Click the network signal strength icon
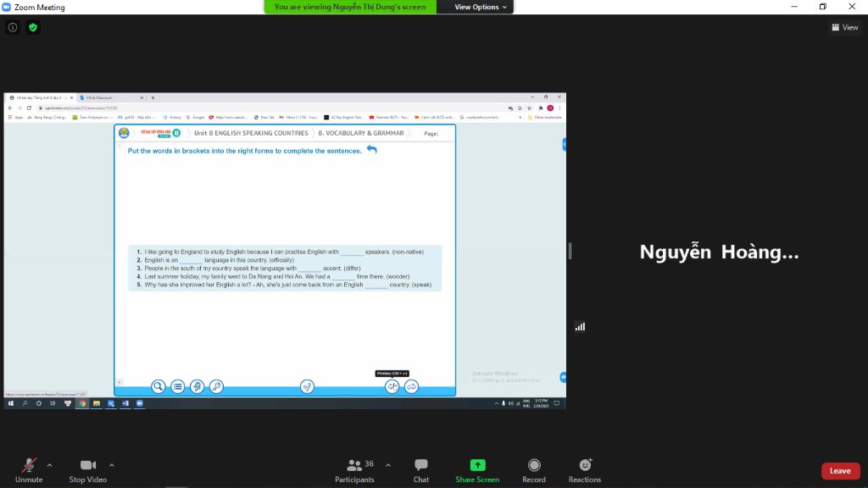Viewport: 868px width, 488px height. [x=580, y=327]
